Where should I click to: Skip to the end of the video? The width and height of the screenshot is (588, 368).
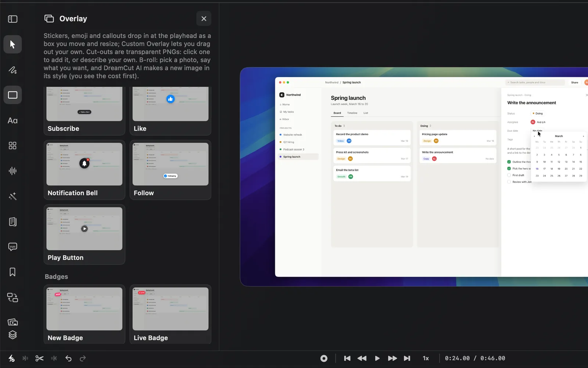407,358
